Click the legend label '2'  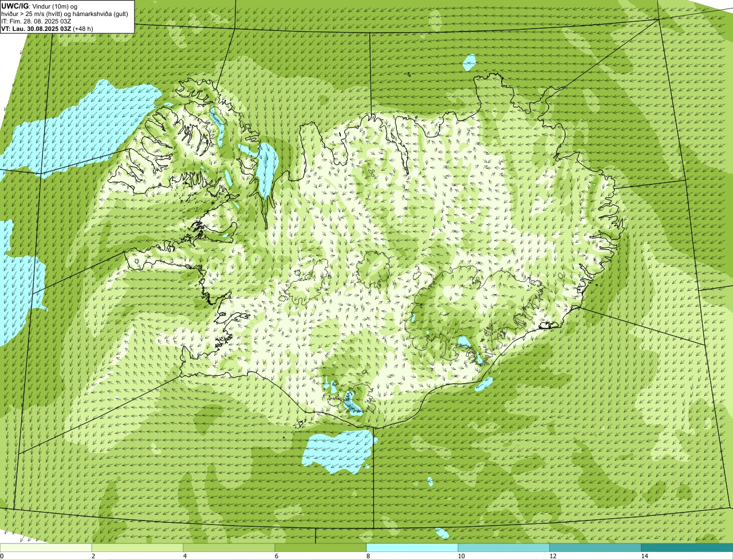click(93, 556)
